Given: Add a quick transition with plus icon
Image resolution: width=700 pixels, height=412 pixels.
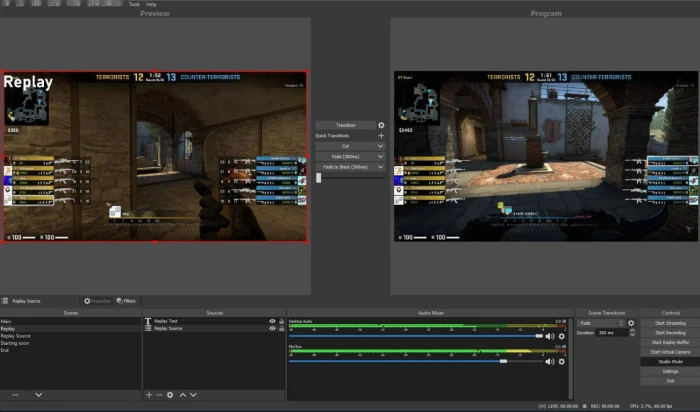Looking at the screenshot, I should tap(381, 136).
